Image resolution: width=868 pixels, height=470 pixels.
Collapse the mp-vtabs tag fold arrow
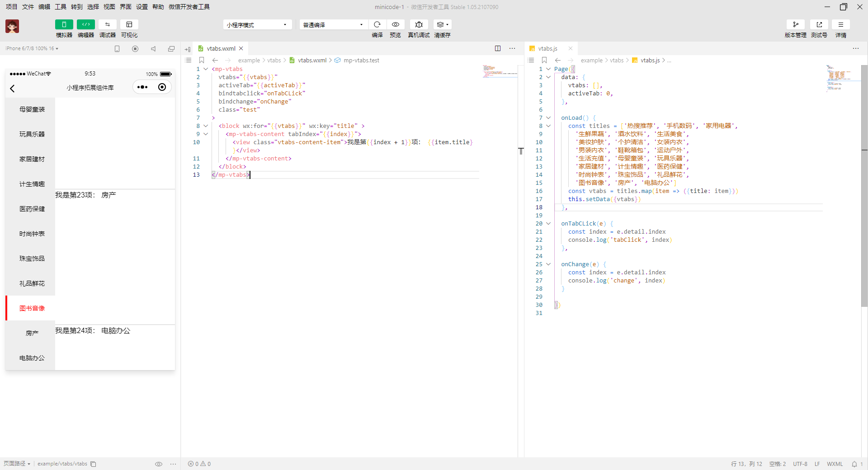206,69
